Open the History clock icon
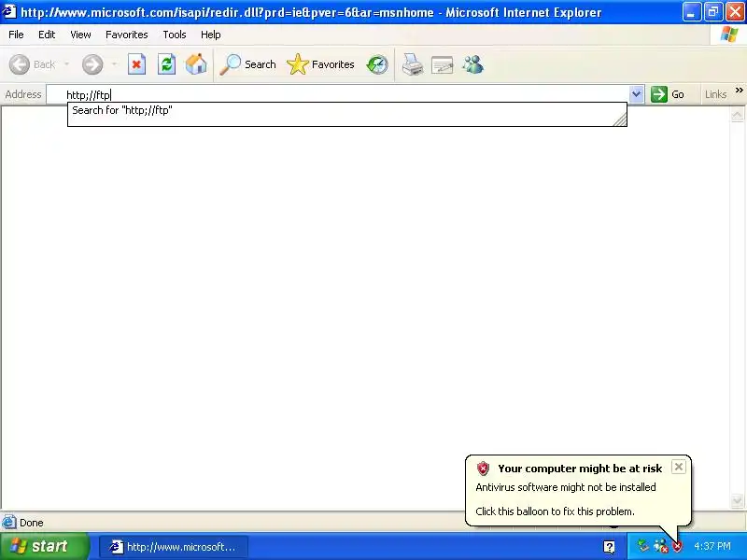Image resolution: width=747 pixels, height=560 pixels. [377, 64]
